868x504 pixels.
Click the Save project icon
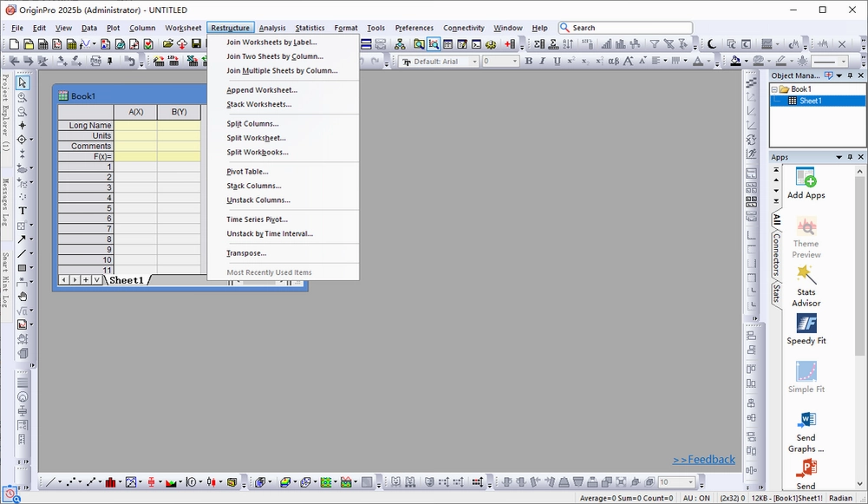pos(196,43)
